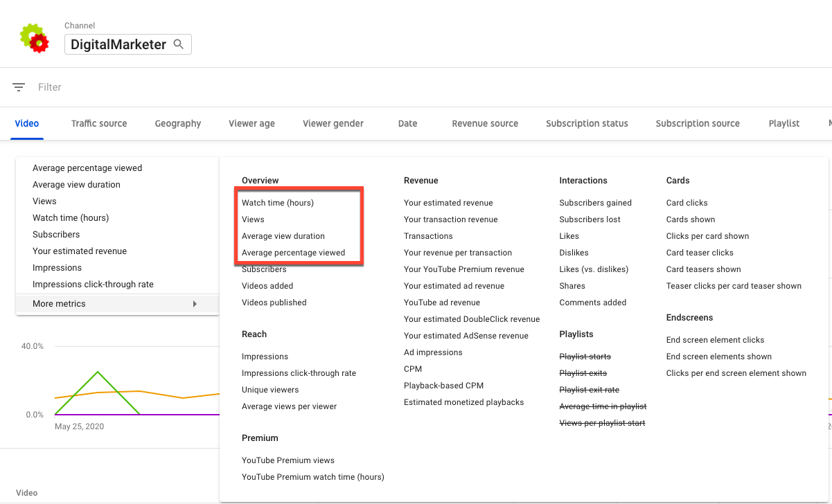Select End screen element clicks metric
Image resolution: width=832 pixels, height=504 pixels.
(715, 340)
